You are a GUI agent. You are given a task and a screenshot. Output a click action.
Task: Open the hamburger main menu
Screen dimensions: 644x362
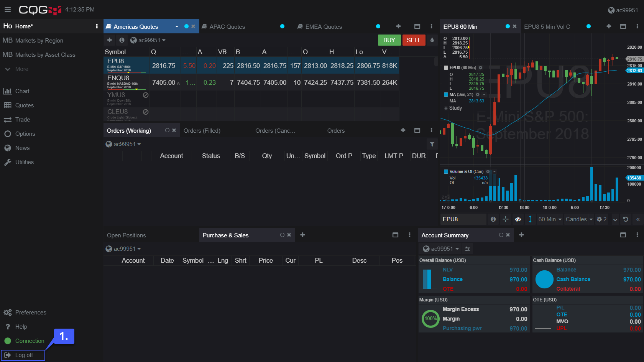tap(8, 10)
